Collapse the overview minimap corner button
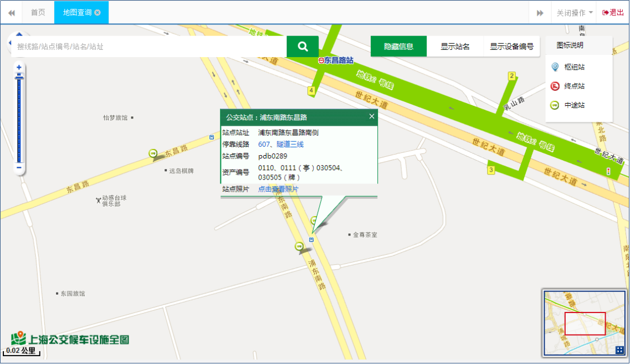This screenshot has width=630, height=364. 619,350
